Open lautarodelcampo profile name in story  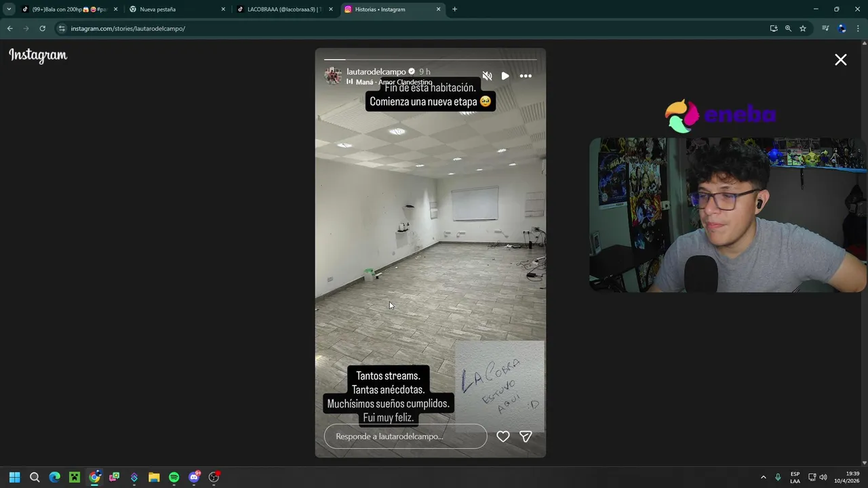click(376, 71)
